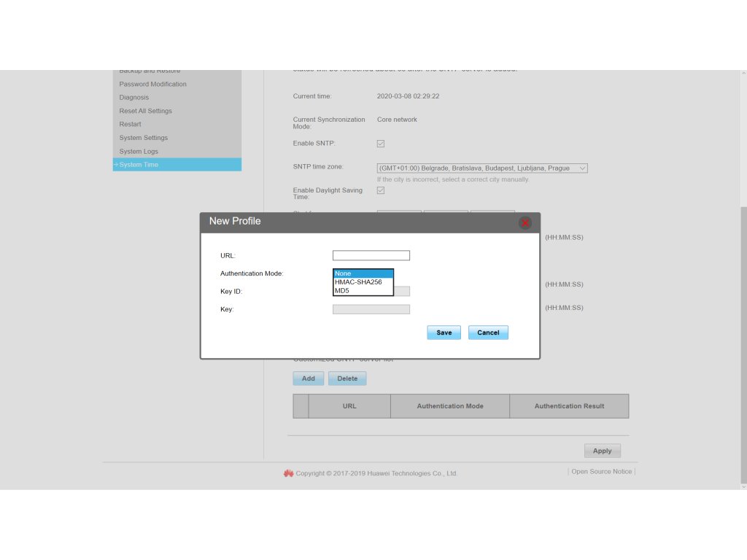Choose HMAC-SHA256 authentication mode option
The image size is (747, 560).
click(363, 282)
